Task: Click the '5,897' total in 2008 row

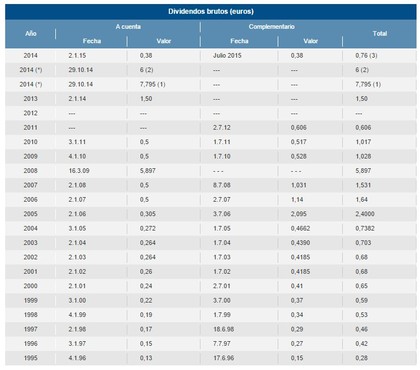Action: 363,171
